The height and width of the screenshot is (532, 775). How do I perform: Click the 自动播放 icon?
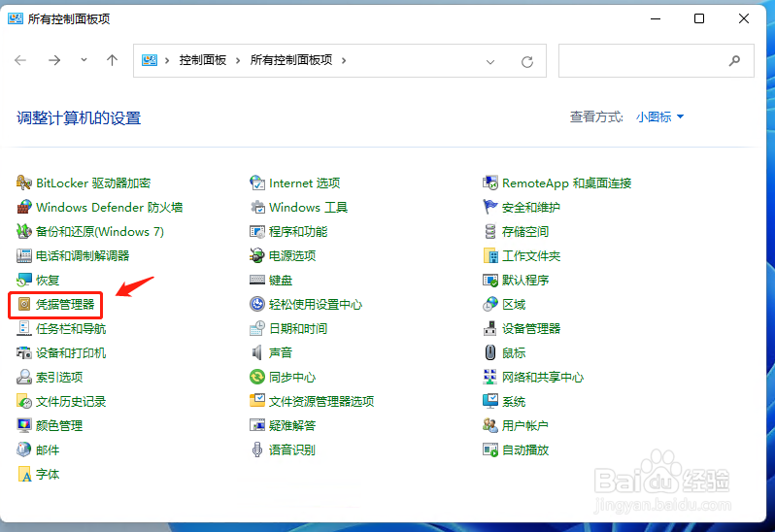coord(490,449)
